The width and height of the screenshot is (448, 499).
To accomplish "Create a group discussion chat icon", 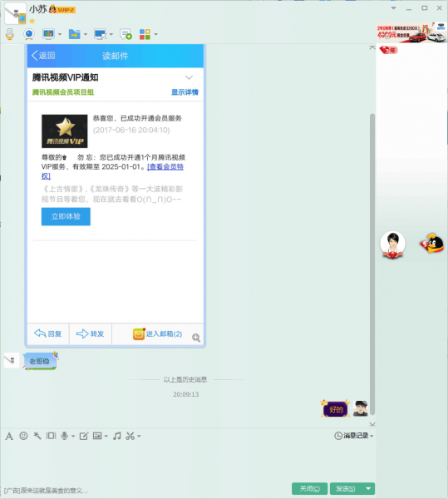I will coord(126,34).
